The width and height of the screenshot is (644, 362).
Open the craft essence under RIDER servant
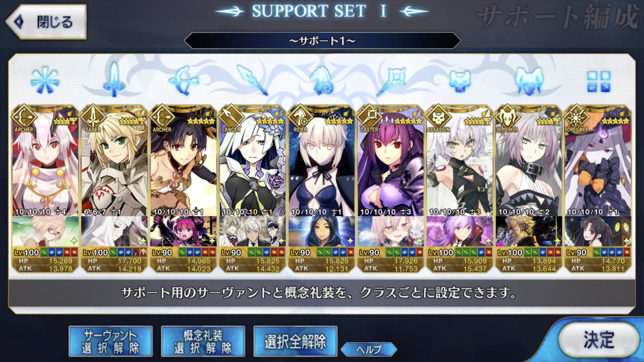tap(321, 231)
